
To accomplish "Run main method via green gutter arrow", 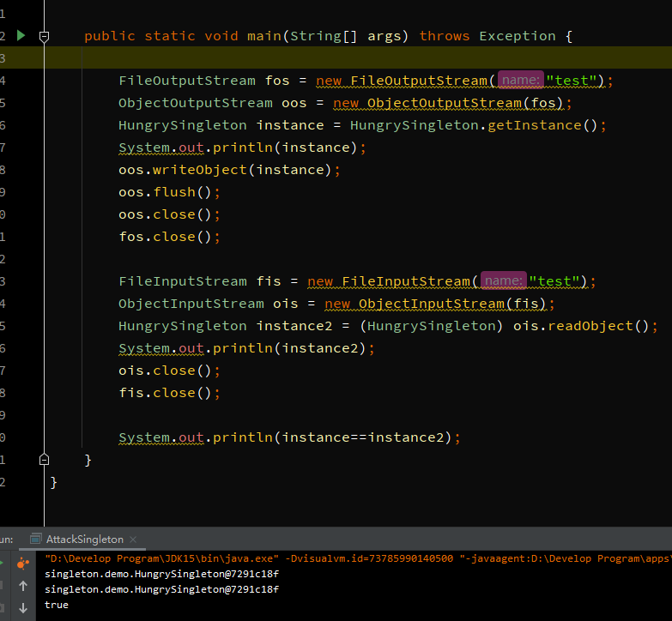I will (21, 35).
